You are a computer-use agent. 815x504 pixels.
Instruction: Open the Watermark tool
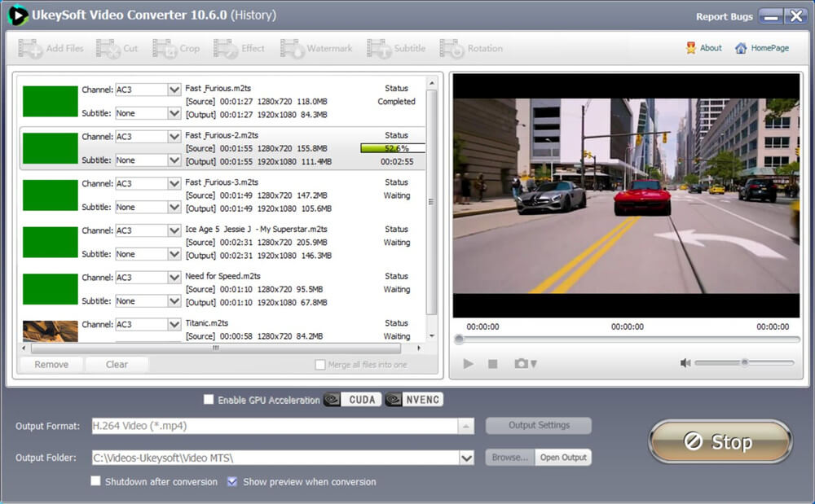click(316, 48)
